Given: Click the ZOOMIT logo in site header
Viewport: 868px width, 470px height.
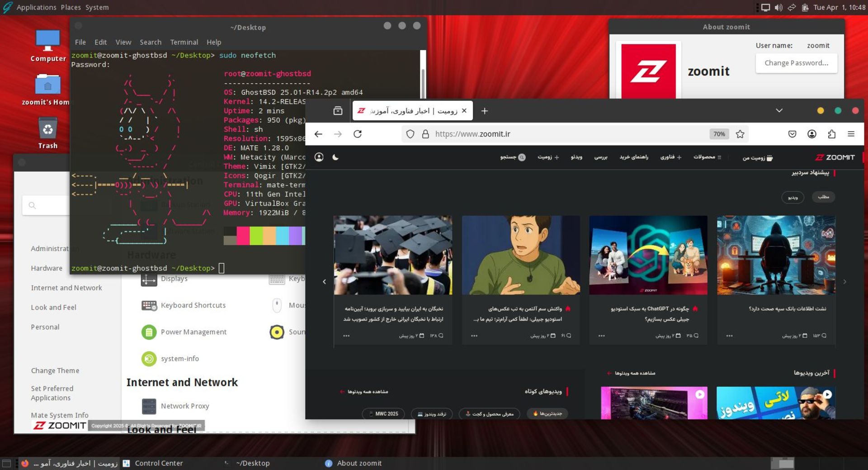Looking at the screenshot, I should pos(835,157).
